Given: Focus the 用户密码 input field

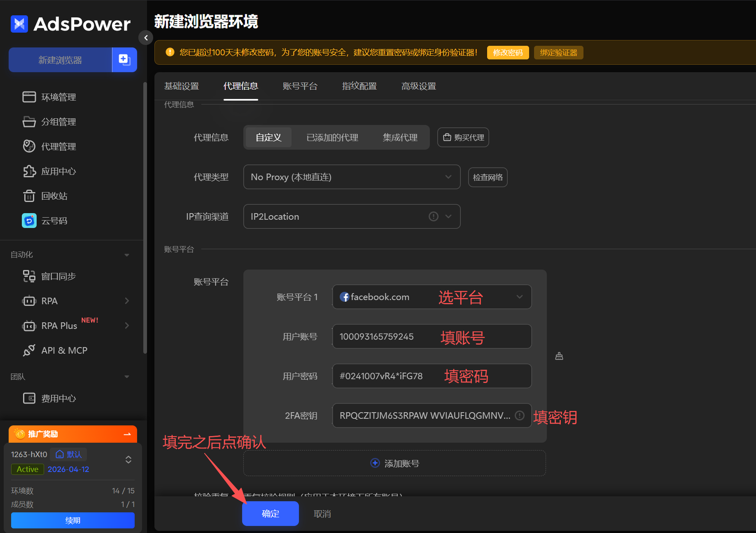Looking at the screenshot, I should tap(432, 376).
